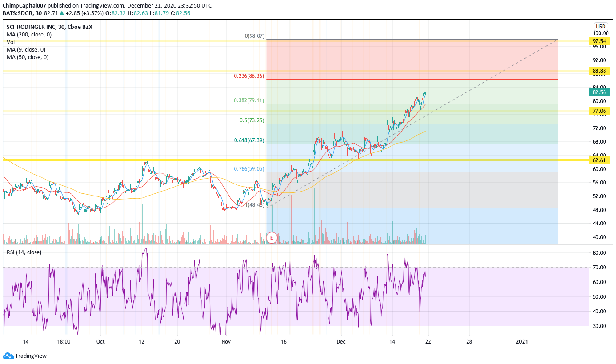Click the Dec date on time axis
The height and width of the screenshot is (364, 616).
[341, 341]
